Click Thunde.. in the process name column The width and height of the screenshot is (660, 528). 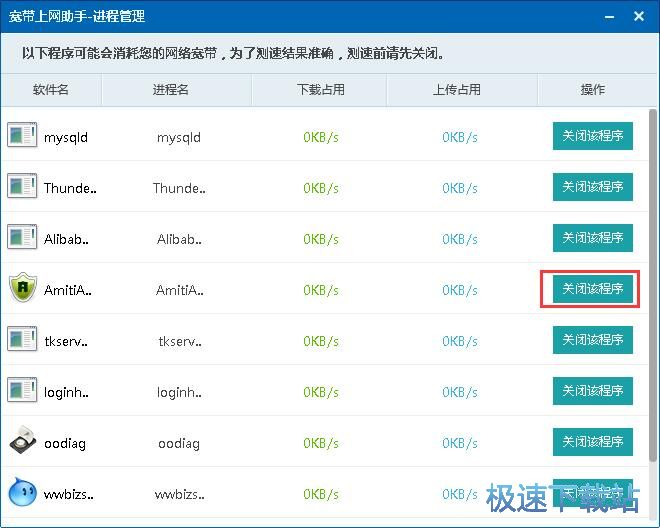(179, 188)
